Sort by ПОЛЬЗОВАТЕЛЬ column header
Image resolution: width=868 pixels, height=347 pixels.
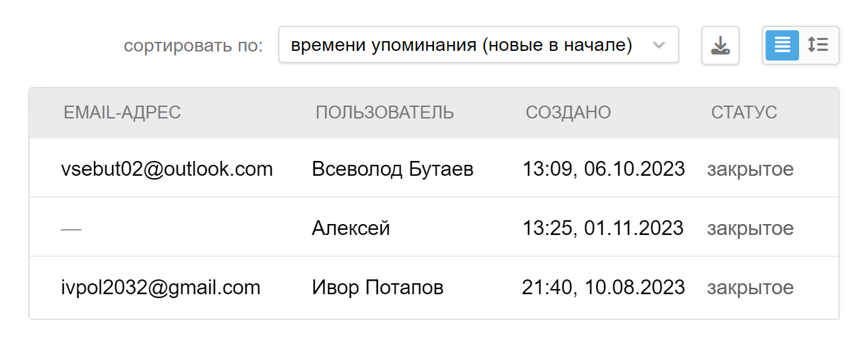click(384, 113)
